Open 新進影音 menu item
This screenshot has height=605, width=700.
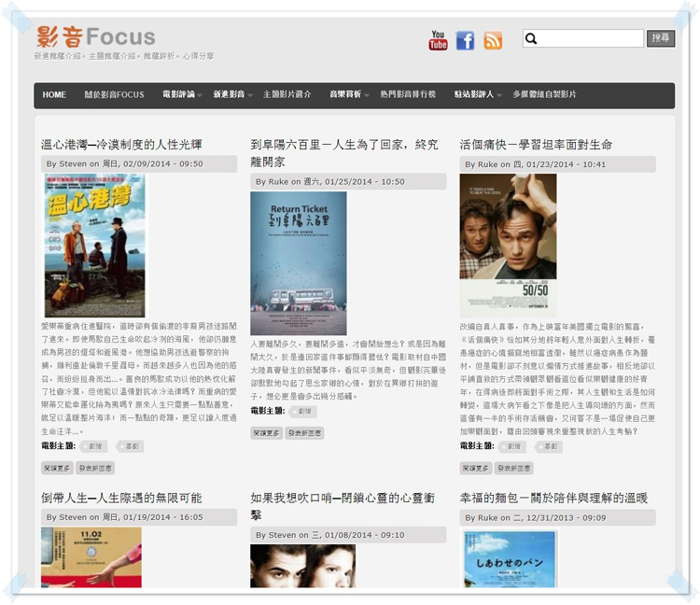229,94
